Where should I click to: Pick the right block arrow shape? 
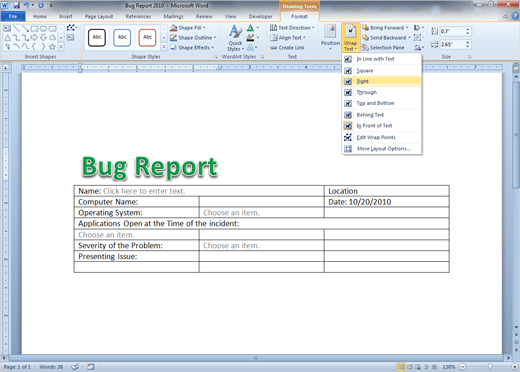point(34,38)
